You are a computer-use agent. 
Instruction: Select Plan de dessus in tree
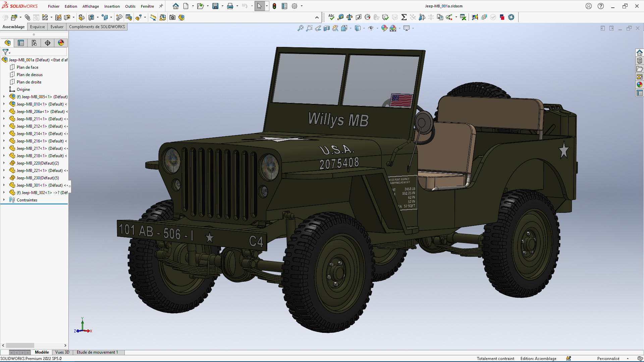coord(30,75)
